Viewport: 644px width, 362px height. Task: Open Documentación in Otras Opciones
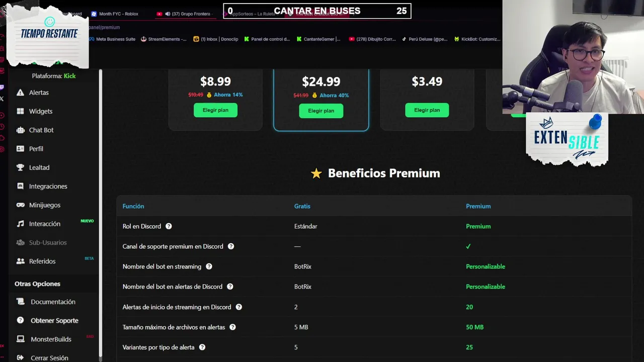tap(53, 302)
